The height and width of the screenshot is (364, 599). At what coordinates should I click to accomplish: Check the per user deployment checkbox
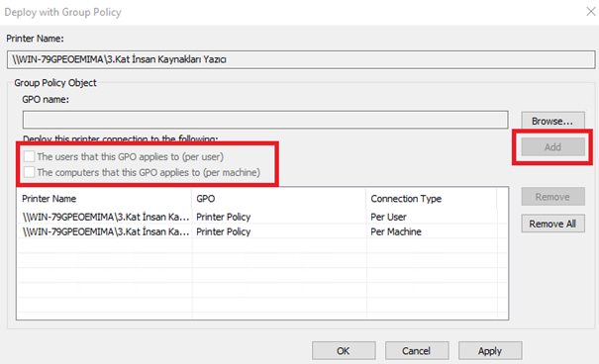tap(29, 156)
